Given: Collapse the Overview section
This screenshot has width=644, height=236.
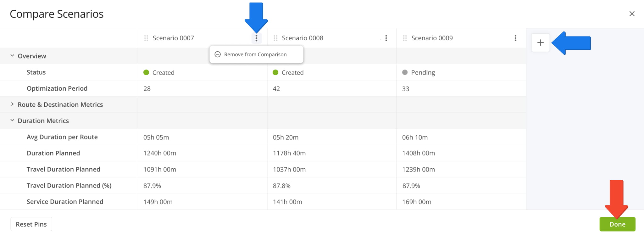Looking at the screenshot, I should point(12,56).
